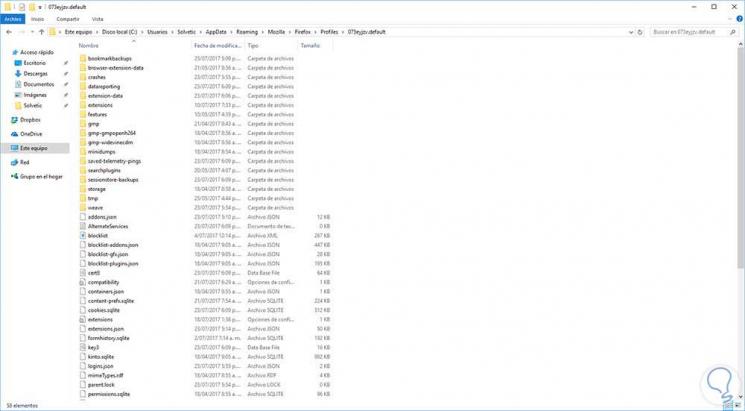This screenshot has height=411, width=745.
Task: Navigate to 'Profiles' breadcrumb segment
Action: (329, 32)
